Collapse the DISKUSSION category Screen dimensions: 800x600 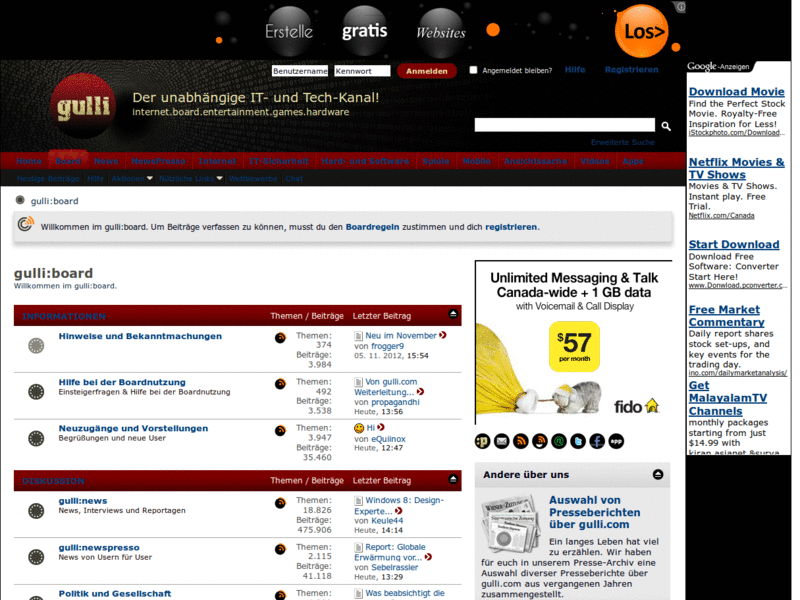tap(453, 479)
